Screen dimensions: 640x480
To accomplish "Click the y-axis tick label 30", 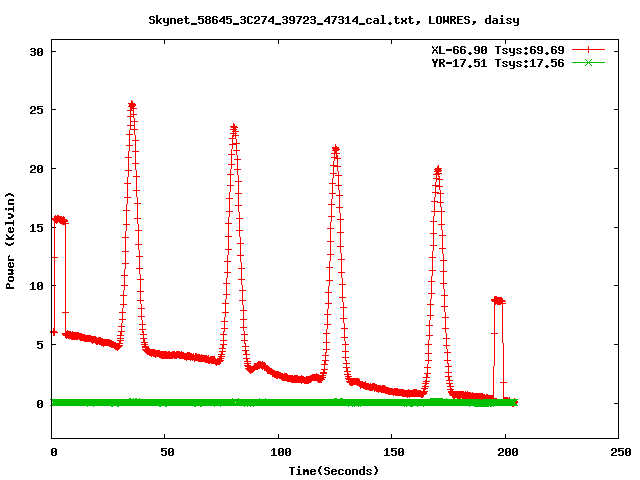I will pyautogui.click(x=36, y=52).
